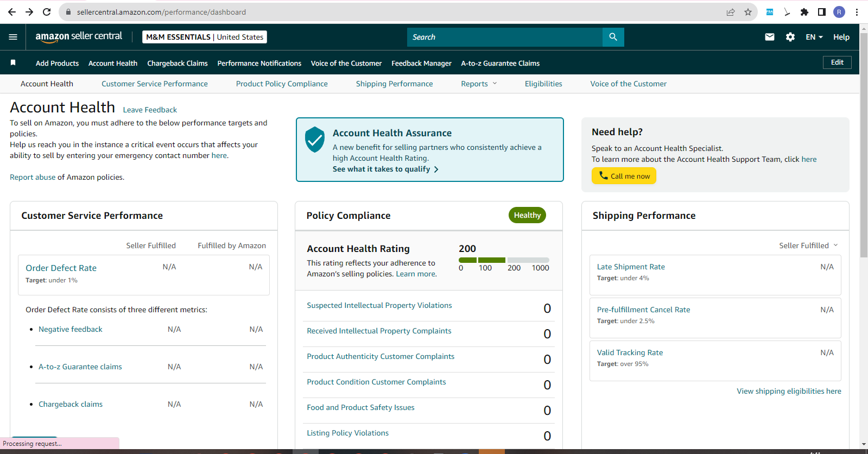Viewport: 868px width, 454px height.
Task: Click the Account Health Rating progress bar
Action: [x=504, y=260]
